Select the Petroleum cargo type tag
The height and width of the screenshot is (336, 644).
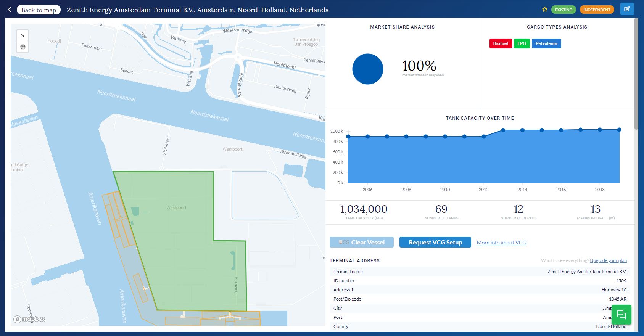coord(546,43)
